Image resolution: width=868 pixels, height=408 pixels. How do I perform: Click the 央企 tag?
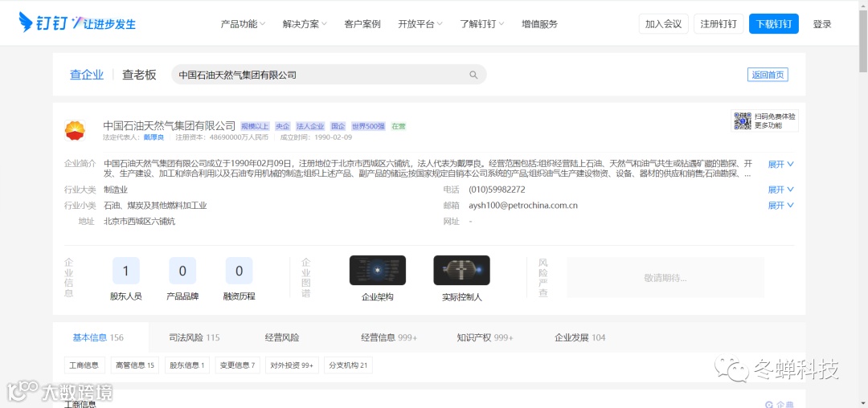(x=283, y=126)
